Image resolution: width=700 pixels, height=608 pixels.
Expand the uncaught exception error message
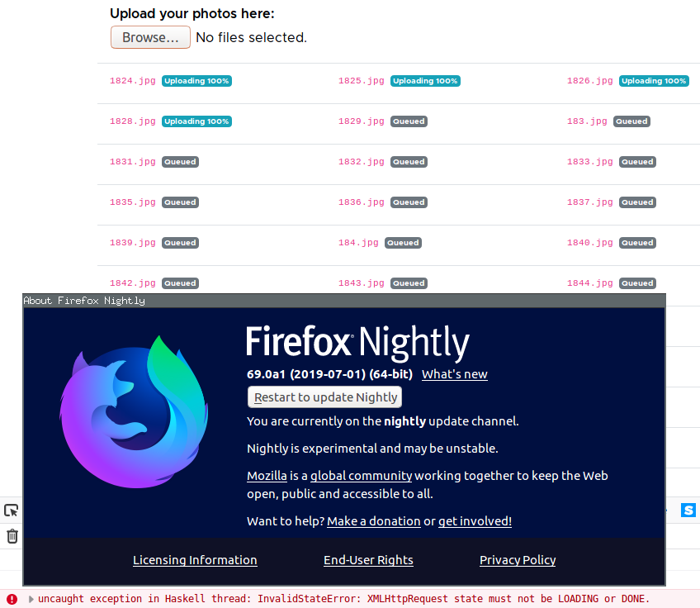(x=31, y=599)
